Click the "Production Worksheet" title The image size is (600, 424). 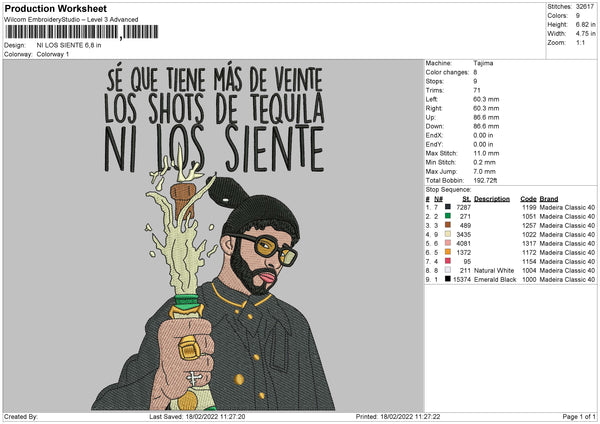(55, 8)
